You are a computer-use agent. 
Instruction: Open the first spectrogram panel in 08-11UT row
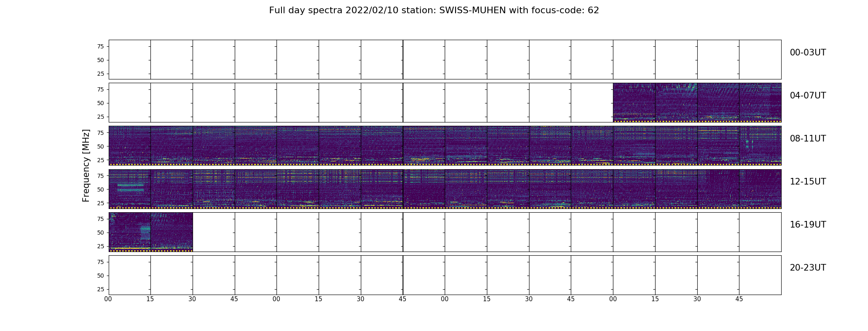(130, 146)
